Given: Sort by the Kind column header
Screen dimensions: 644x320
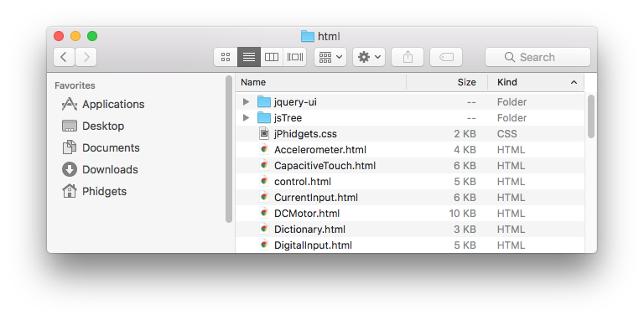Looking at the screenshot, I should (x=506, y=82).
